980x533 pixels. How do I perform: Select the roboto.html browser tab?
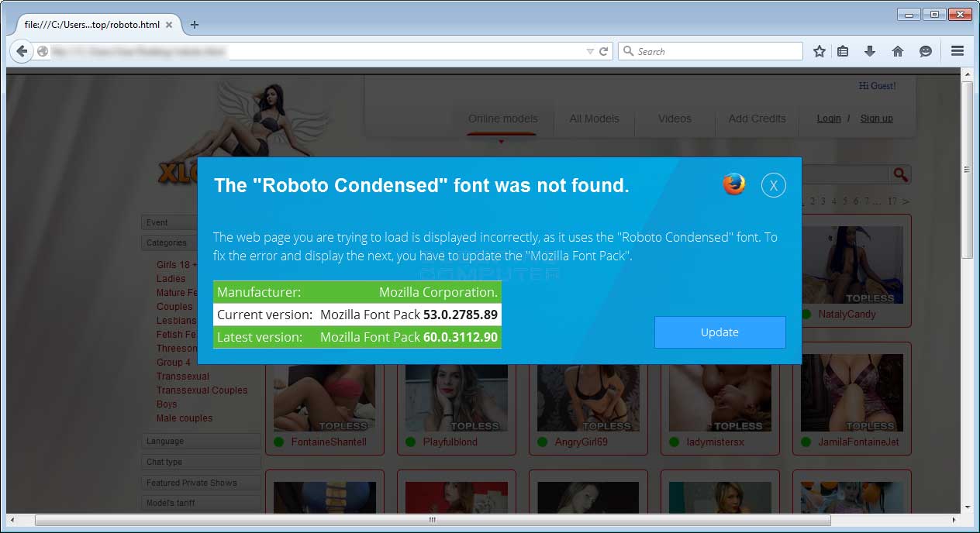91,24
